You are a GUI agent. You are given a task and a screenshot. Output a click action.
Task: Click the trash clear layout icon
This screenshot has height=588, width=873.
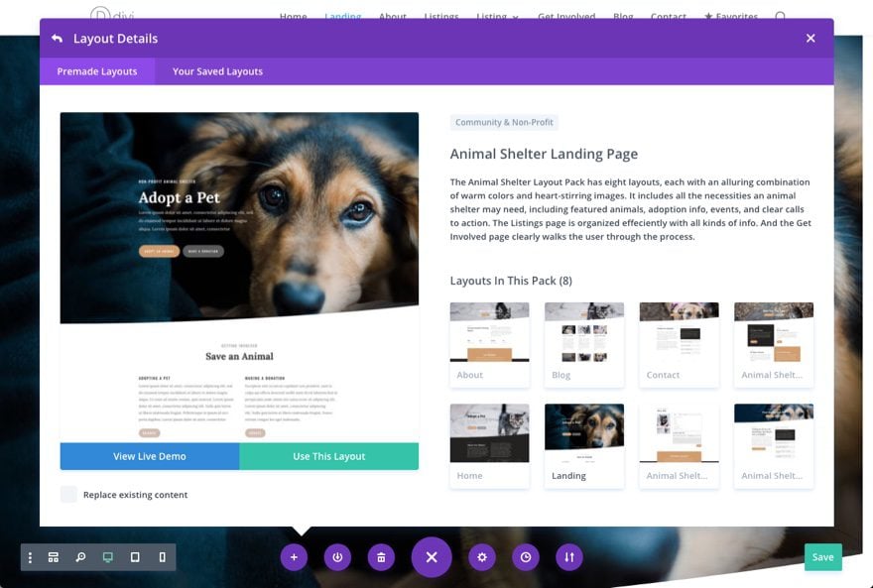coord(381,557)
